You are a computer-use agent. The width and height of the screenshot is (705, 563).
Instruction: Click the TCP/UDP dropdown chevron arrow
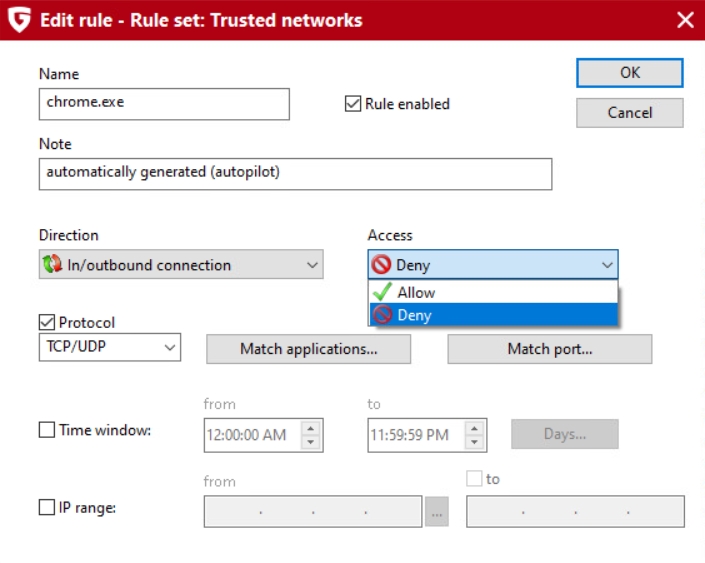170,347
